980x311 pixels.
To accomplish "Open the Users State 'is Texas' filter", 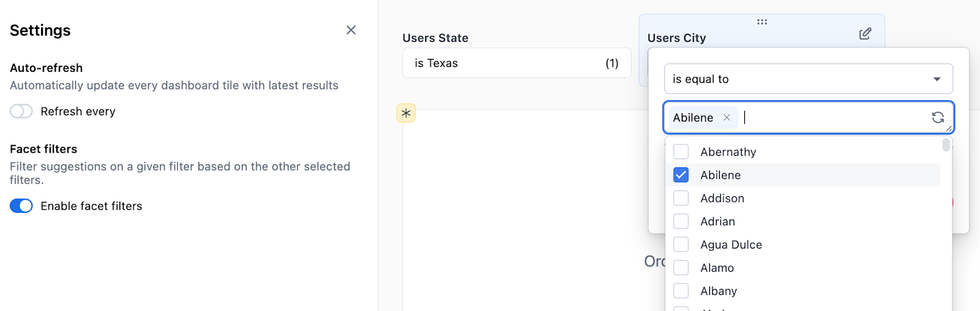I will pyautogui.click(x=516, y=63).
